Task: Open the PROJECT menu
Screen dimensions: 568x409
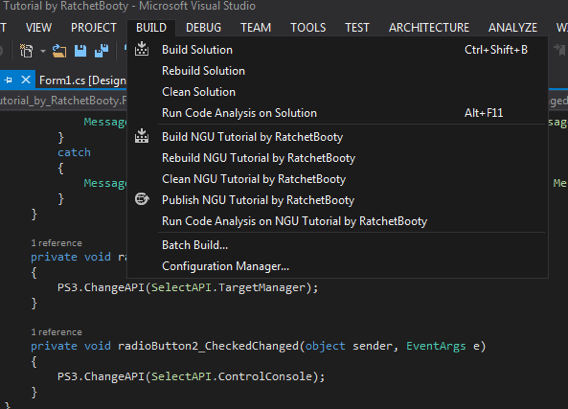Action: [94, 28]
